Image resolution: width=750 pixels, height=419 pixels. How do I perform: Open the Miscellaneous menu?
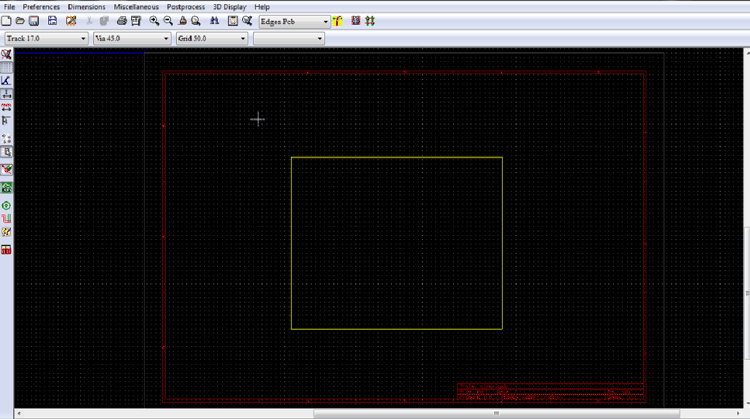pyautogui.click(x=136, y=7)
